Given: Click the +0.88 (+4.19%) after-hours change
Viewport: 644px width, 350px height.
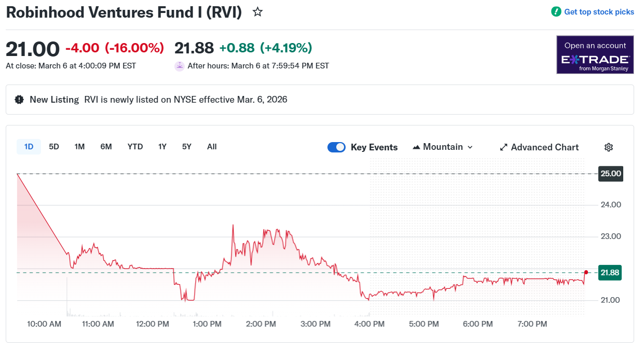Looking at the screenshot, I should (266, 48).
